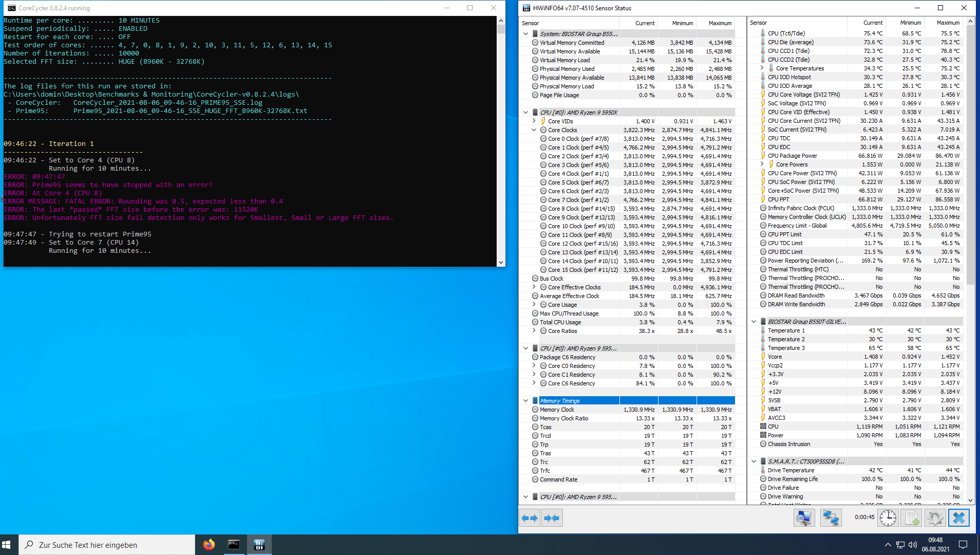The height and width of the screenshot is (555, 980).
Task: Switch to the HWiNFO64 taskbar icon
Action: (x=259, y=545)
